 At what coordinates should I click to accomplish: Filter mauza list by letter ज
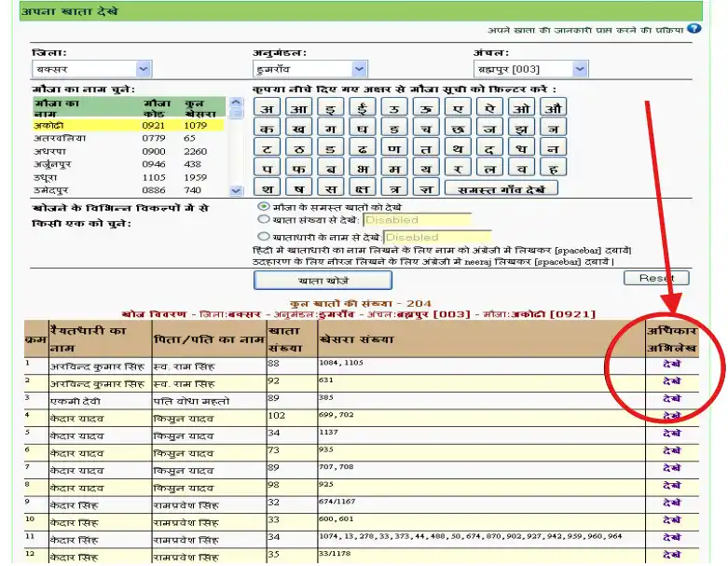click(x=489, y=127)
